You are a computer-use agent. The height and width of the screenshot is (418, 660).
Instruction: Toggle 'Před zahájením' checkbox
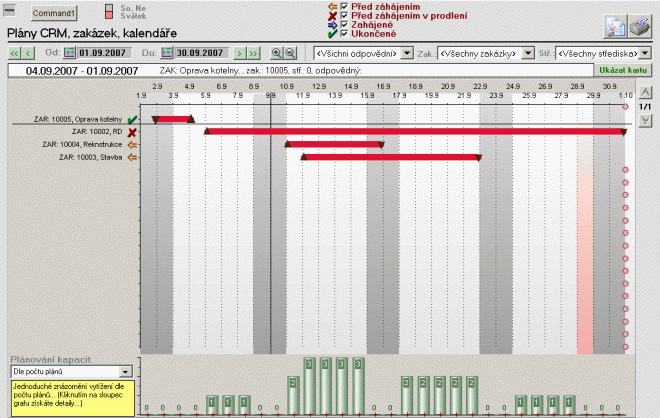pyautogui.click(x=344, y=6)
